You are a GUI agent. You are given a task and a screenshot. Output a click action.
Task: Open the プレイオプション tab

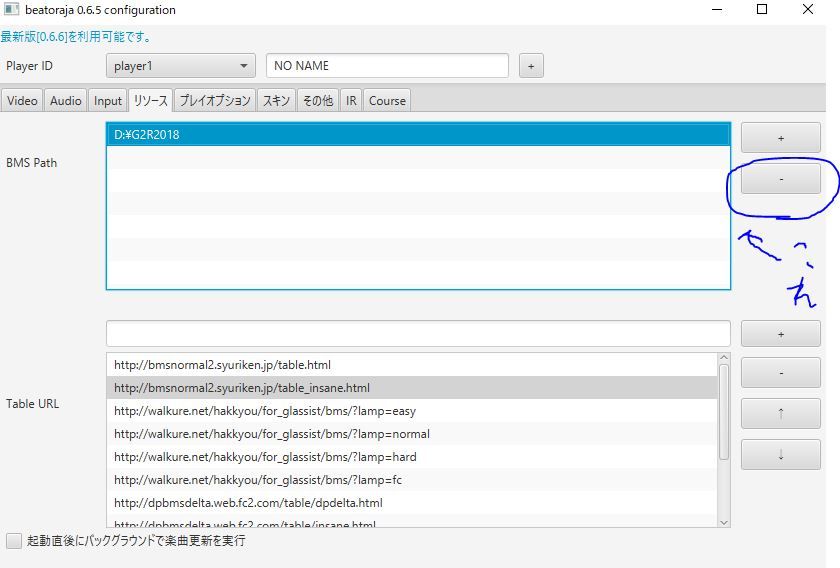[x=215, y=101]
